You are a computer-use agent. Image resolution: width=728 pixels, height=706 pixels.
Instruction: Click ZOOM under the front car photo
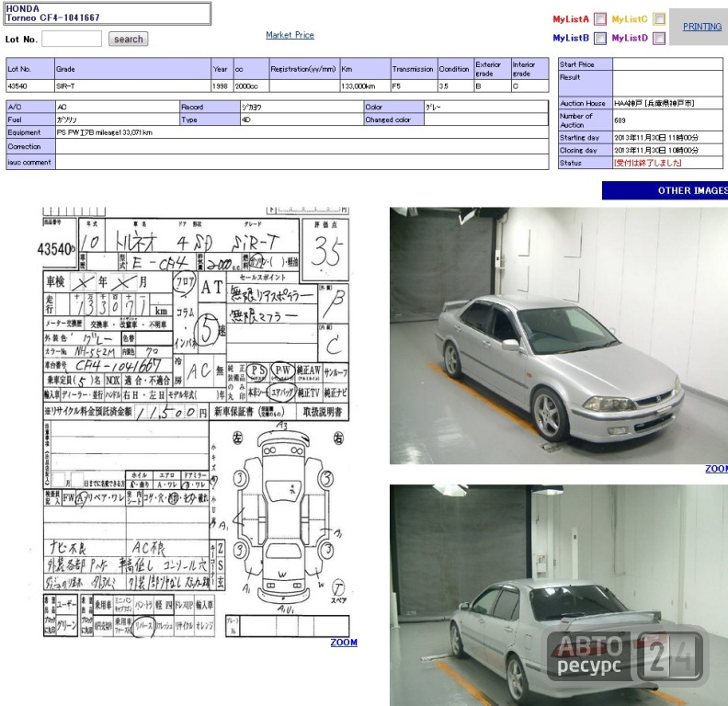click(716, 469)
